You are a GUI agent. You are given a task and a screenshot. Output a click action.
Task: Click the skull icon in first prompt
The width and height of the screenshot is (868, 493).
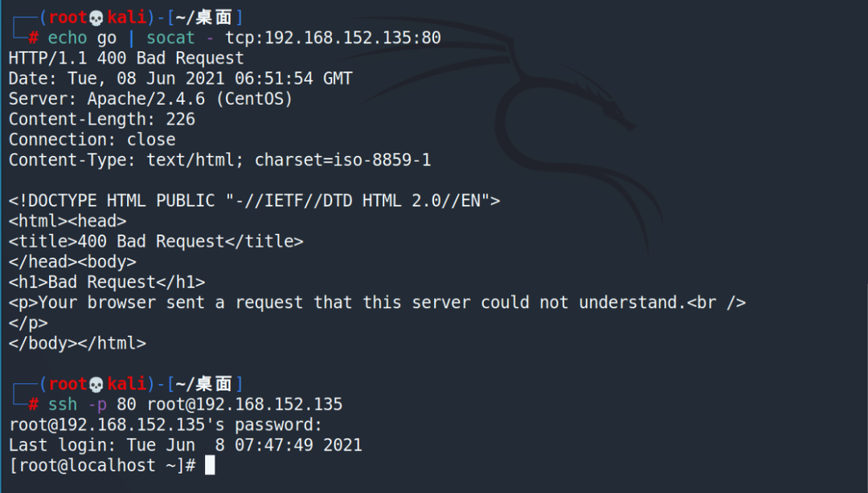click(96, 18)
